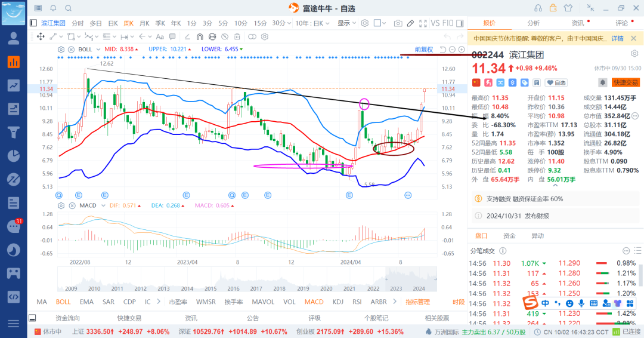Switch to 日K daily chart tab

click(113, 23)
